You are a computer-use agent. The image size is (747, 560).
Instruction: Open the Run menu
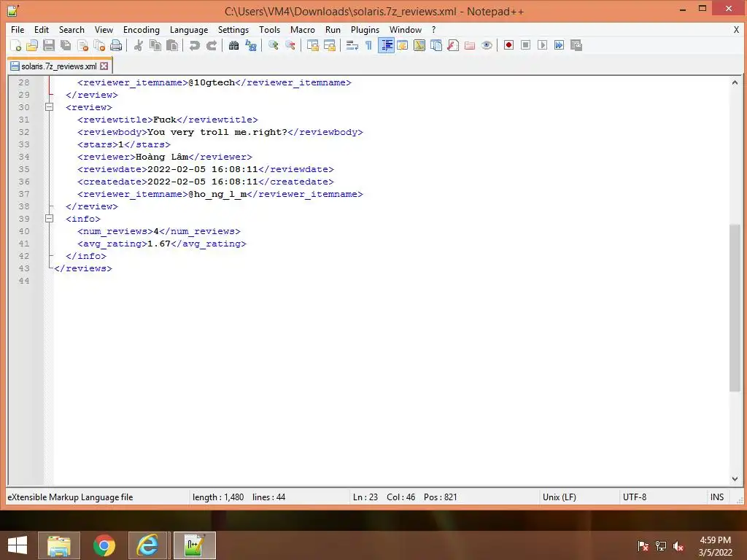click(x=333, y=29)
